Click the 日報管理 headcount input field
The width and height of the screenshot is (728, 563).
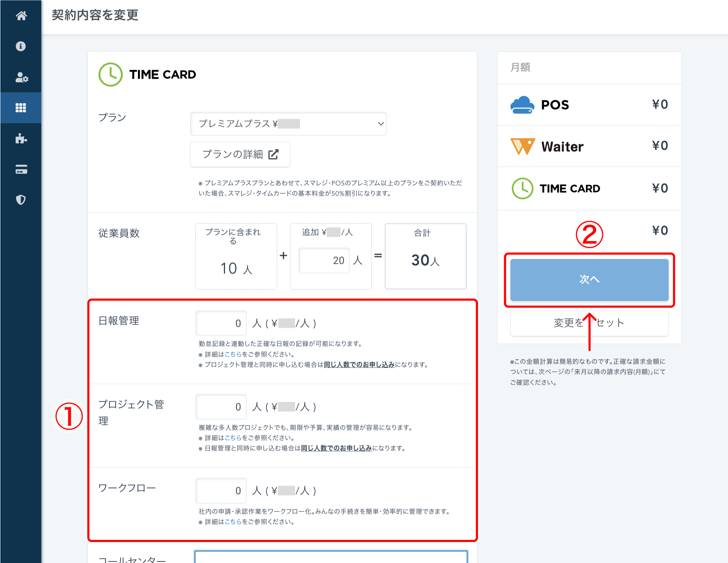coord(221,323)
